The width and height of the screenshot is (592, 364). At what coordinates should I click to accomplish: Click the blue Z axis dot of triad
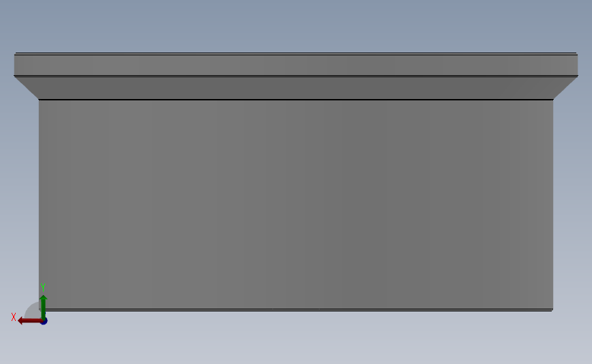(x=44, y=321)
